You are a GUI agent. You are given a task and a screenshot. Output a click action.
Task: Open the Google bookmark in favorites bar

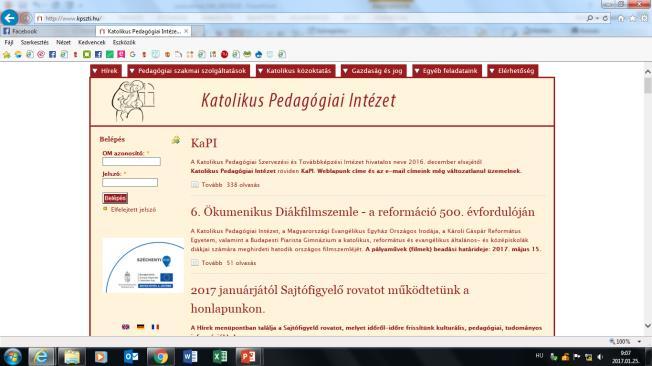pos(133,54)
